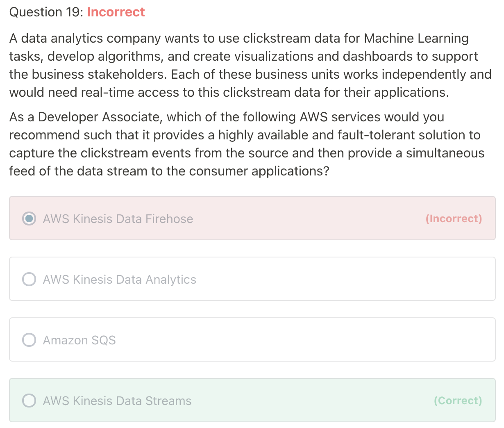504x428 pixels.
Task: Click blank space inside the Amazon SQS answer box
Action: click(287, 340)
